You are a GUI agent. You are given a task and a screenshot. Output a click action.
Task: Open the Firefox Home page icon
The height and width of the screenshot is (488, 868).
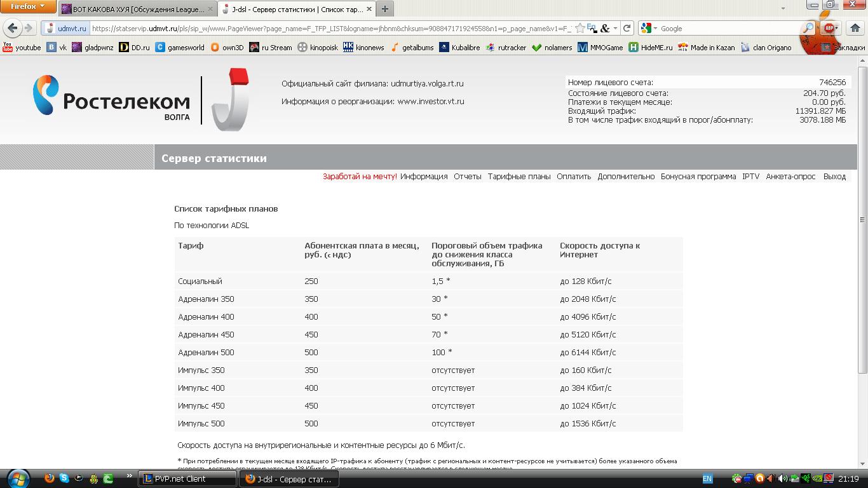[856, 28]
